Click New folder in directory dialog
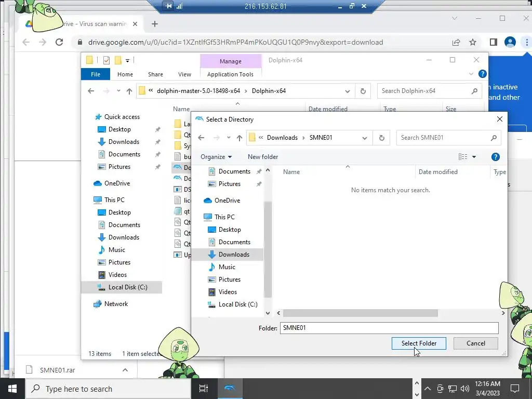Image resolution: width=532 pixels, height=399 pixels. [x=262, y=157]
